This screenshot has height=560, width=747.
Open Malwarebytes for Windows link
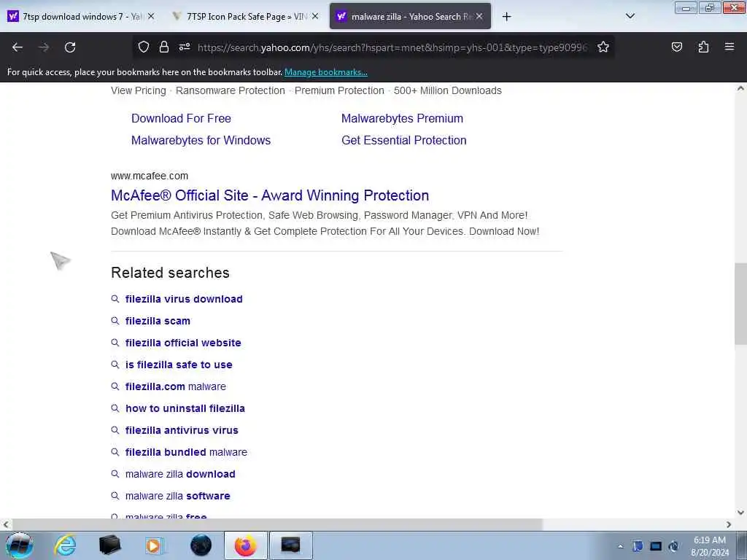tap(201, 140)
